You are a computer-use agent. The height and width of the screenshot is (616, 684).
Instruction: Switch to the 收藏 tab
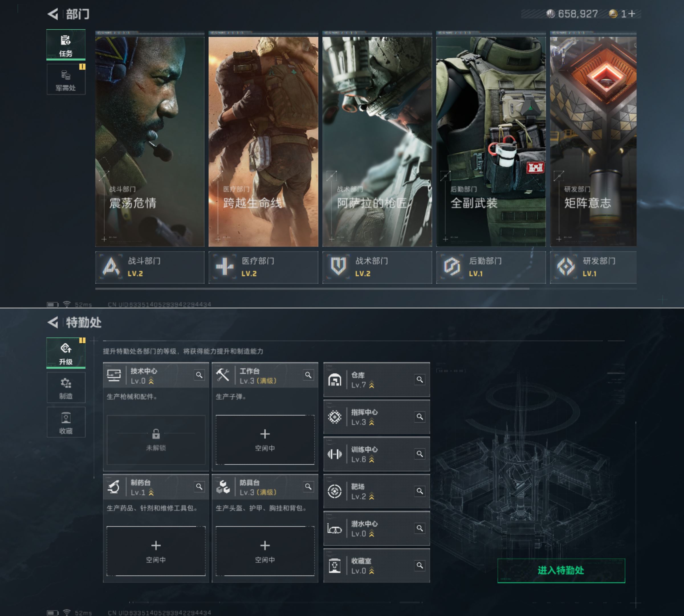pyautogui.click(x=66, y=422)
